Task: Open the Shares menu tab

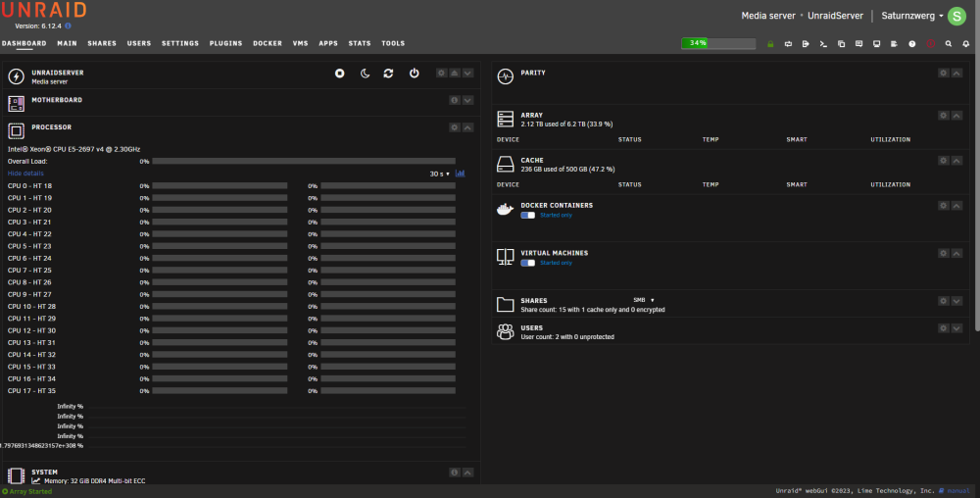Action: 102,43
